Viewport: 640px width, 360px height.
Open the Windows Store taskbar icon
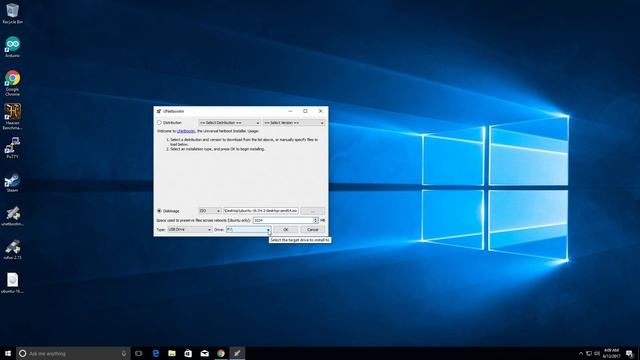188,353
